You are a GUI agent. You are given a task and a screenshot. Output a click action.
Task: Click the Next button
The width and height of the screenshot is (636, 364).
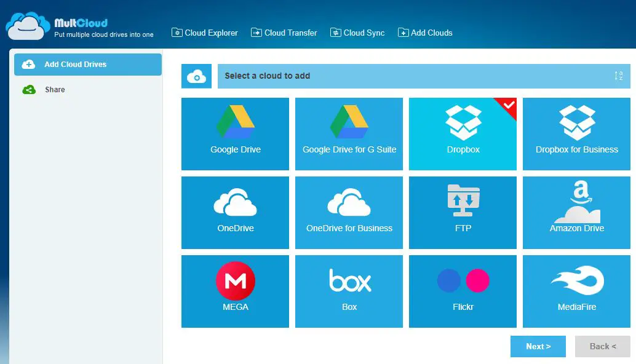pos(538,347)
